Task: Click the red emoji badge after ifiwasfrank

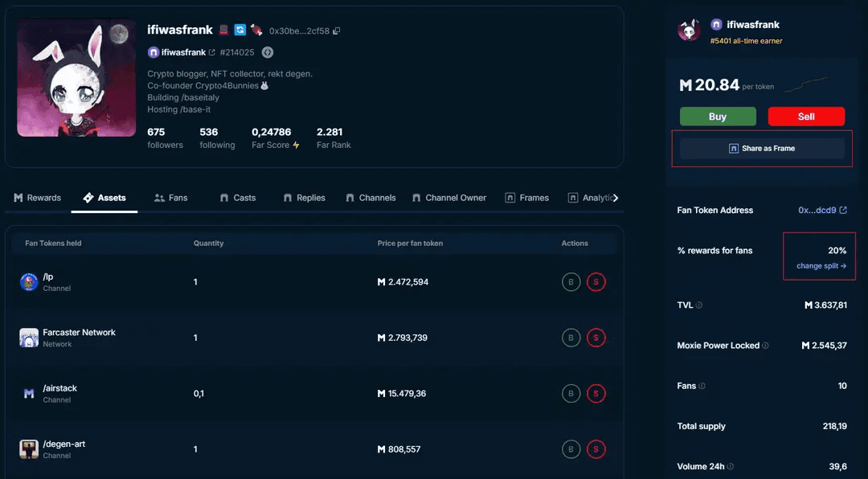Action: (x=223, y=30)
